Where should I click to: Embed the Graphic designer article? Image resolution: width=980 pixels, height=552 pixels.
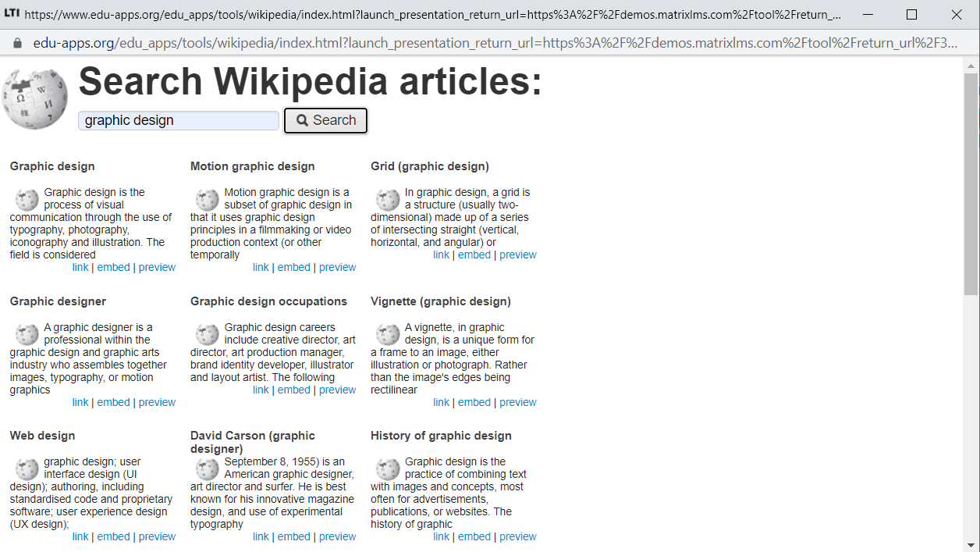113,402
